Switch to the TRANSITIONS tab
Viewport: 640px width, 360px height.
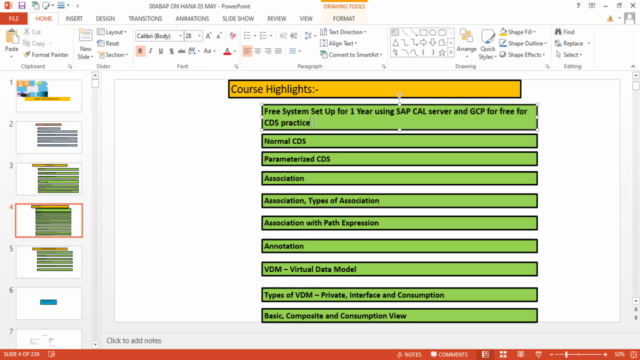point(145,18)
